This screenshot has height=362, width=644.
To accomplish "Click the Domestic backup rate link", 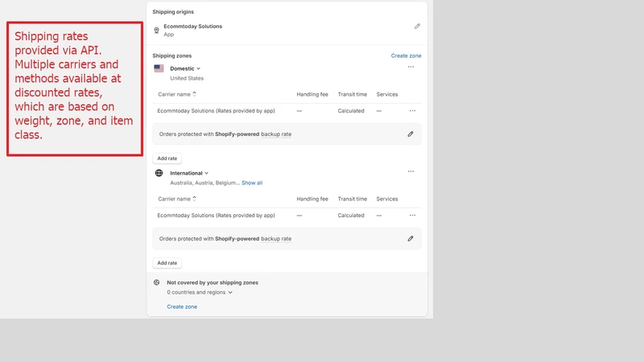I will (x=276, y=134).
